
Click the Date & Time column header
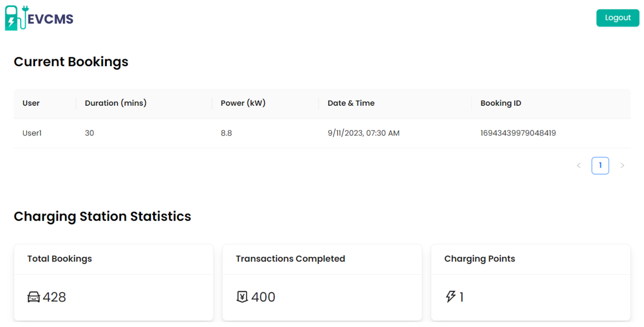[351, 103]
